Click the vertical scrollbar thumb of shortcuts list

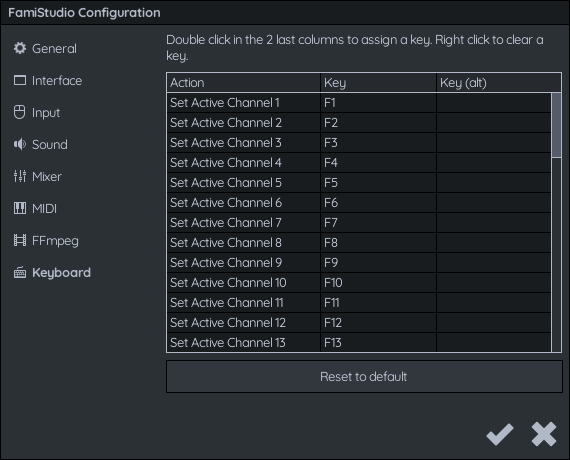tap(556, 125)
